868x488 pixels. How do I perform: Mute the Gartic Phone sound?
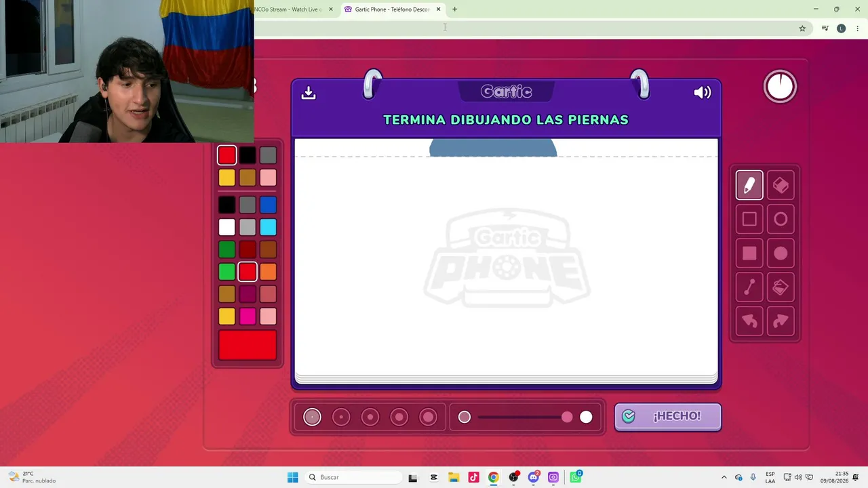pos(703,92)
